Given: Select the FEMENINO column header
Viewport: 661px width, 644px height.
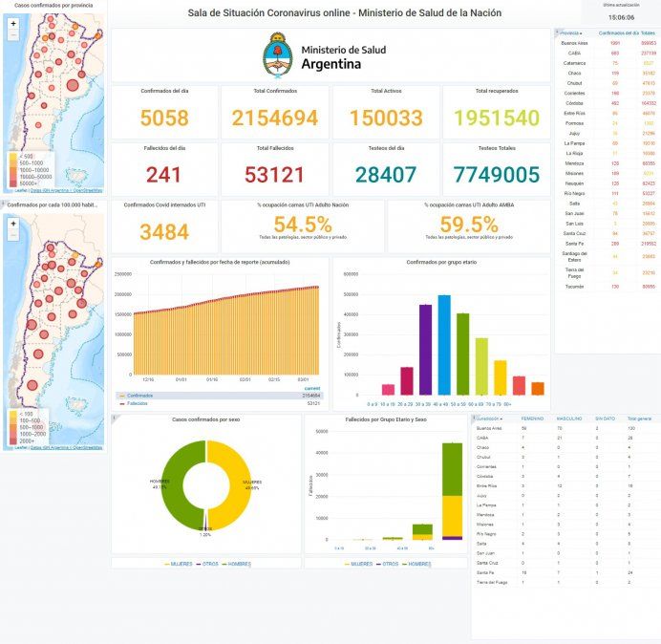Looking at the screenshot, I should click(x=532, y=419).
